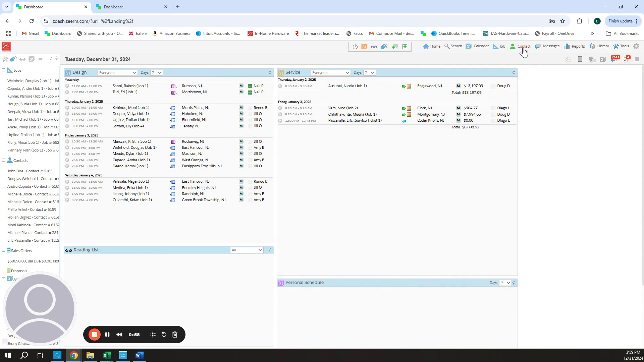Open task checklist icon with 4 badge
This screenshot has height=362, width=644.
(x=626, y=59)
